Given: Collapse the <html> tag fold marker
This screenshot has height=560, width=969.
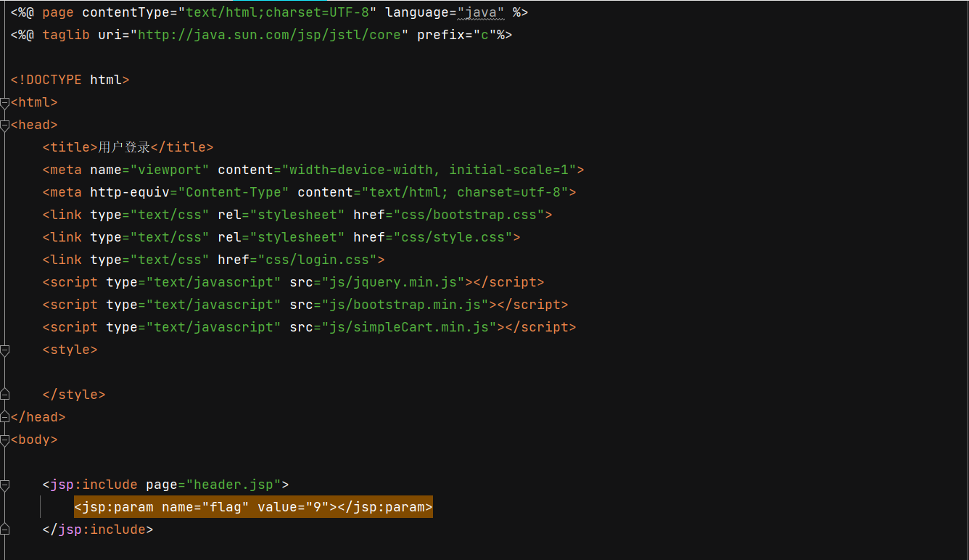Looking at the screenshot, I should pos(4,102).
